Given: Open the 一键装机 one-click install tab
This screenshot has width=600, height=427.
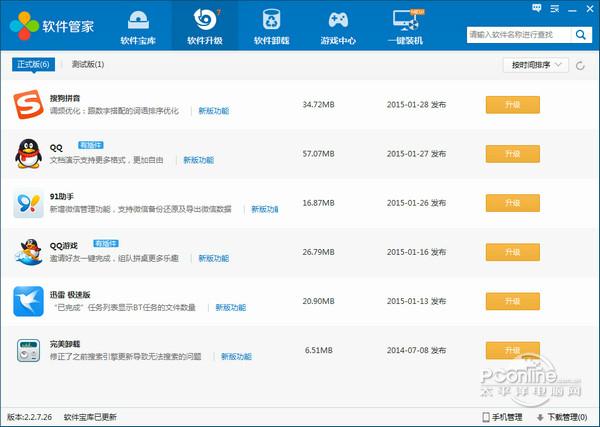Looking at the screenshot, I should (x=405, y=27).
